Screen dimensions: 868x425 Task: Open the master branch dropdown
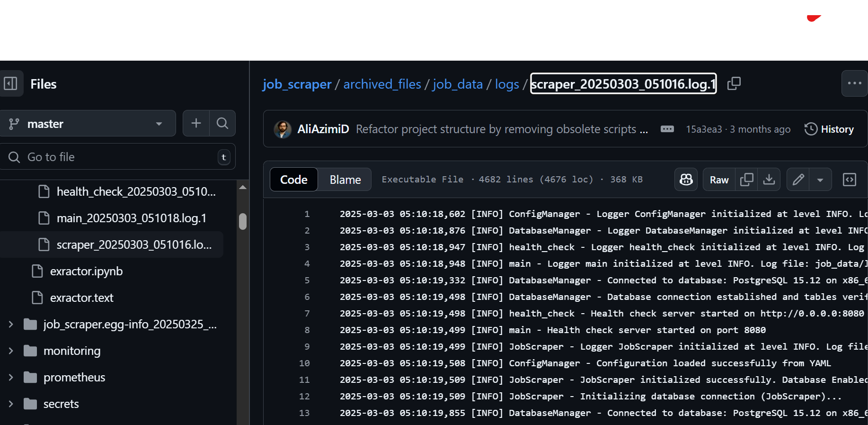[87, 124]
